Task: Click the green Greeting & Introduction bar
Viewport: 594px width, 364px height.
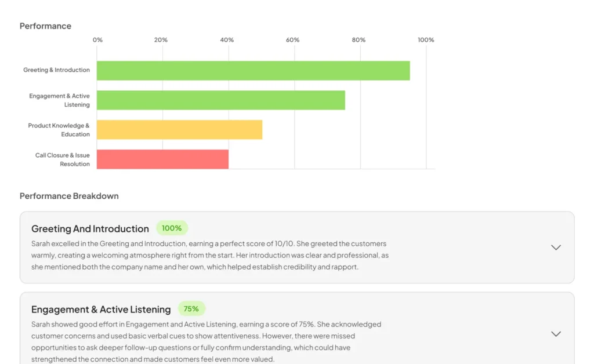Action: [x=253, y=70]
